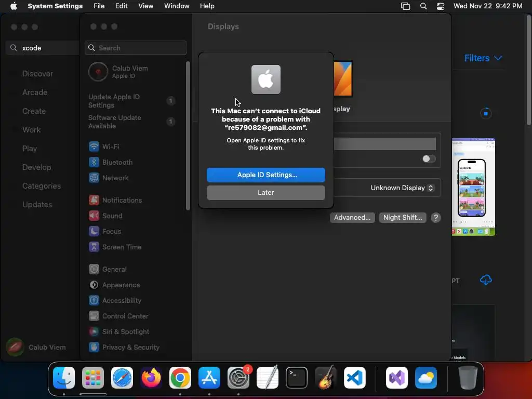Click the System Settings sidebar scrollbar
The width and height of the screenshot is (532, 399).
click(x=188, y=136)
